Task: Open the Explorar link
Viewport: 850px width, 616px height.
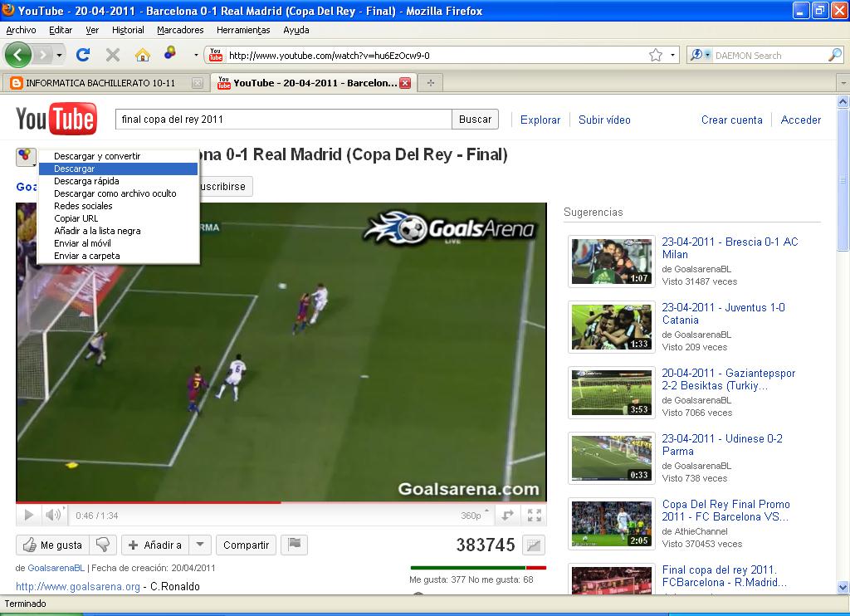Action: [x=540, y=120]
